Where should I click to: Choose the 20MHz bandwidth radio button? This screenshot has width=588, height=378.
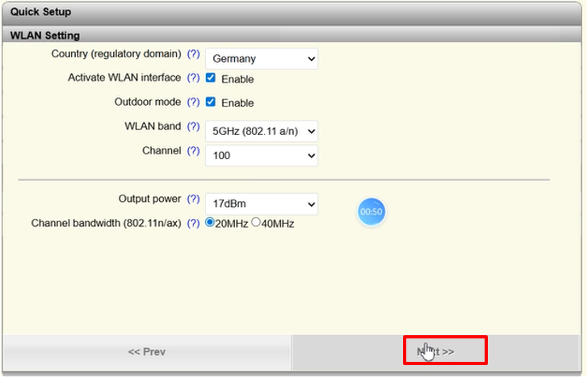point(210,223)
